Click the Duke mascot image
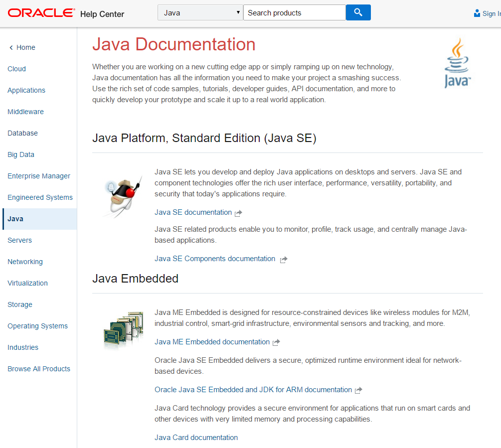Screen dimensions: 501x448 point(122,197)
